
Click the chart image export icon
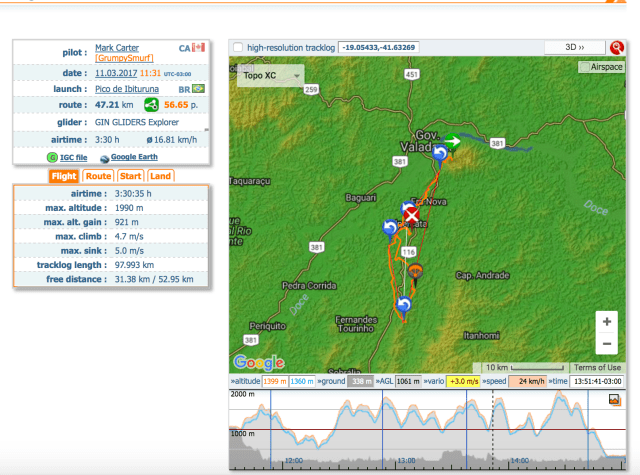615,400
